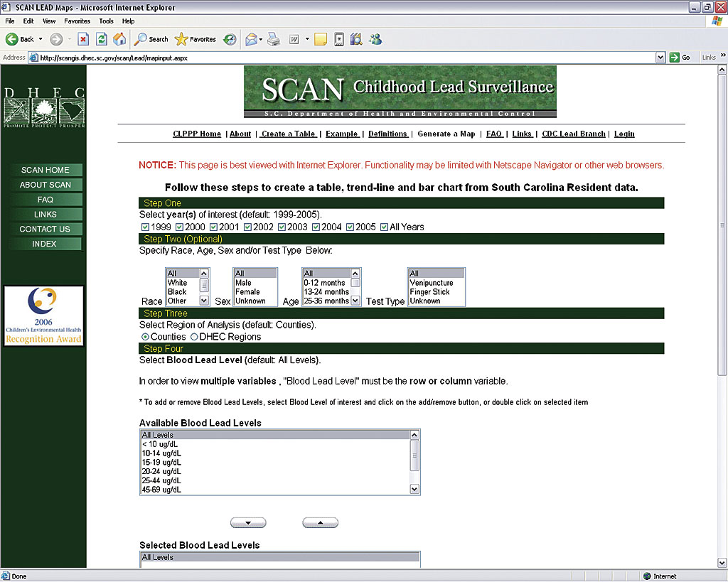
Task: Click the Forward arrow button in toolbar
Action: point(56,40)
